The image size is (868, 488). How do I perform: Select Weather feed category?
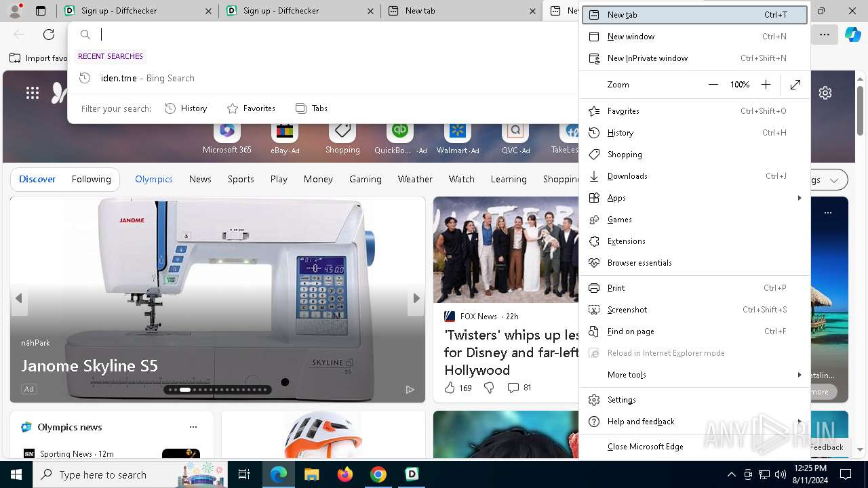point(415,180)
